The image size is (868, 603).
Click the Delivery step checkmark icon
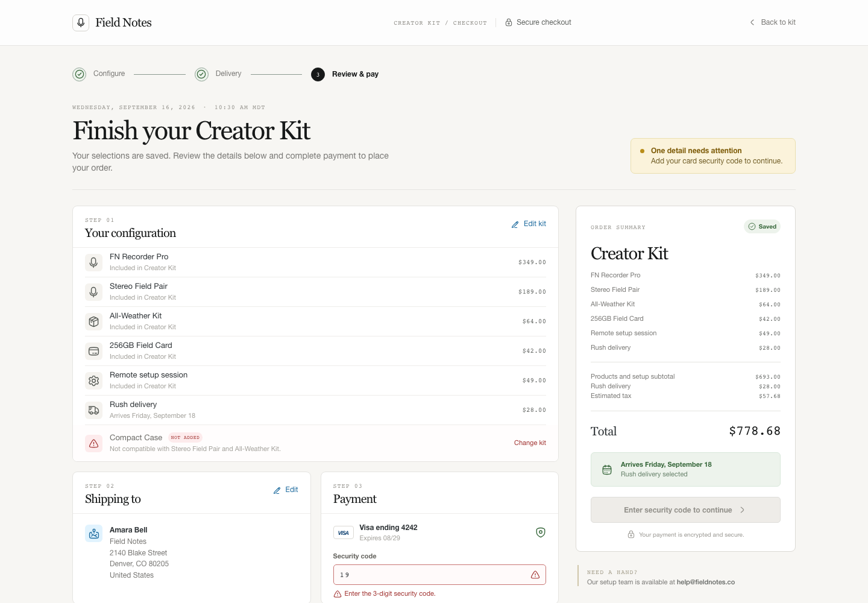(201, 74)
